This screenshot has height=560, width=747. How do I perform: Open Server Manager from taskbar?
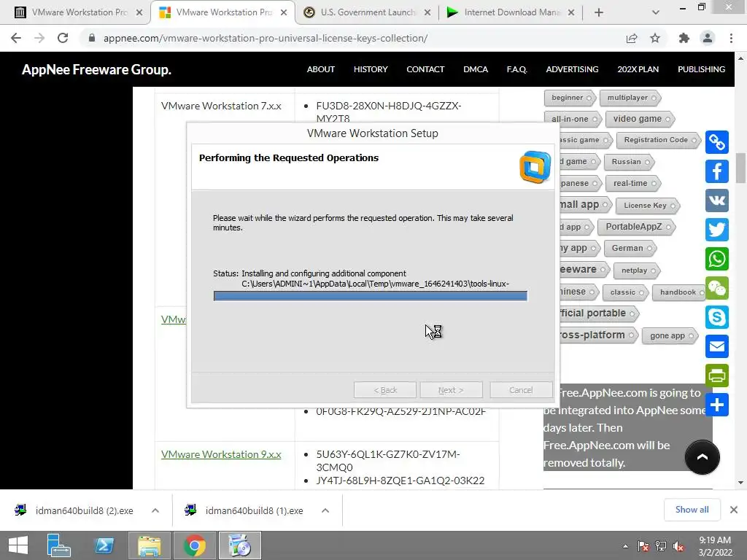(58, 545)
